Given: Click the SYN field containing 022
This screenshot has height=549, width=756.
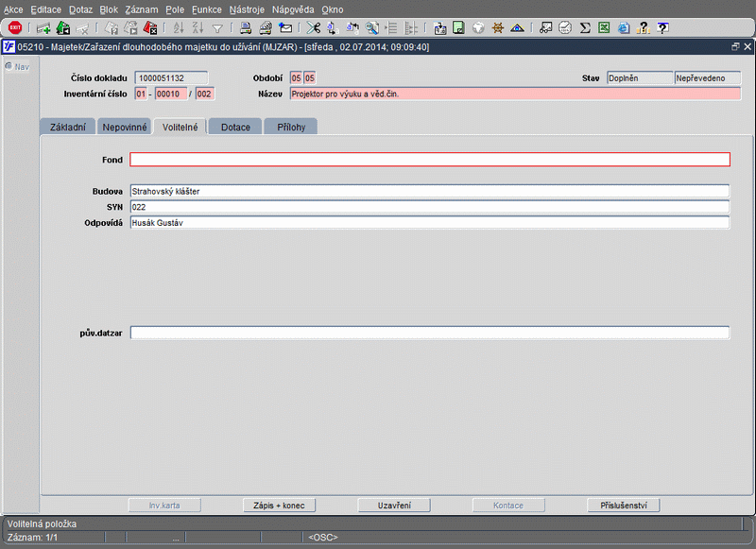Looking at the screenshot, I should pyautogui.click(x=430, y=207).
